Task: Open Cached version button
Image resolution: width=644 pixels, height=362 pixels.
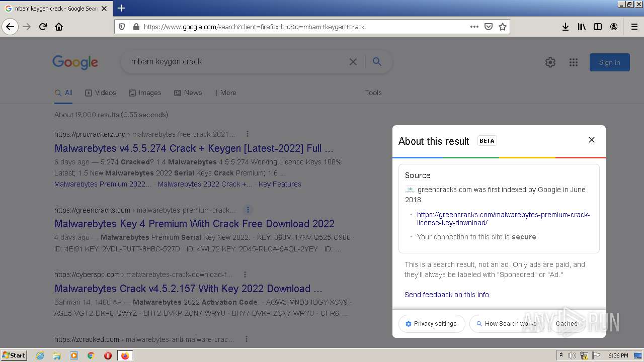Action: click(x=567, y=324)
